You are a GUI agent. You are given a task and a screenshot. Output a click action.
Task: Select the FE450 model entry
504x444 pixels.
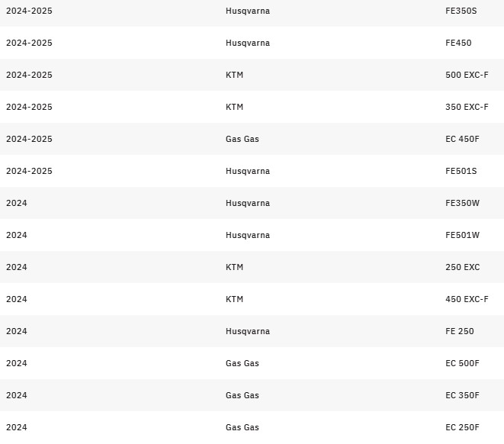click(458, 43)
